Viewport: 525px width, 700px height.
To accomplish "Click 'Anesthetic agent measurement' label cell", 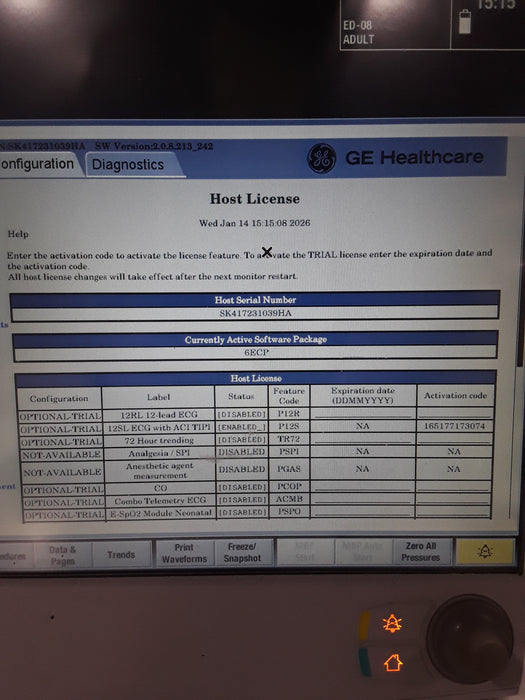I will (159, 471).
